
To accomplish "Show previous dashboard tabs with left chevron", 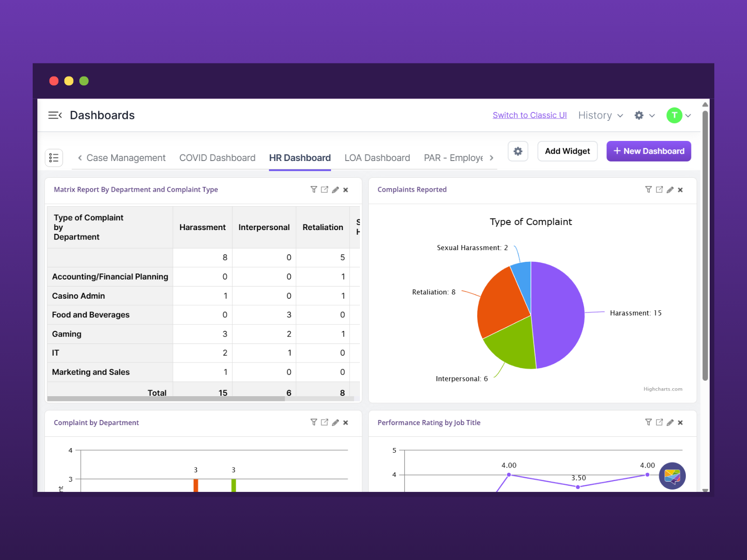I will 80,158.
